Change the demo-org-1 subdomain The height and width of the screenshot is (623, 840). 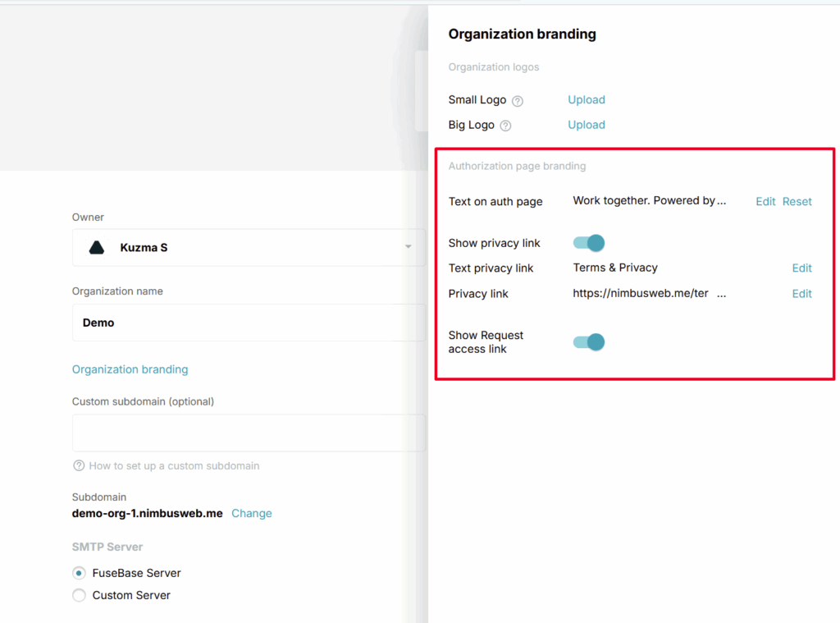251,513
